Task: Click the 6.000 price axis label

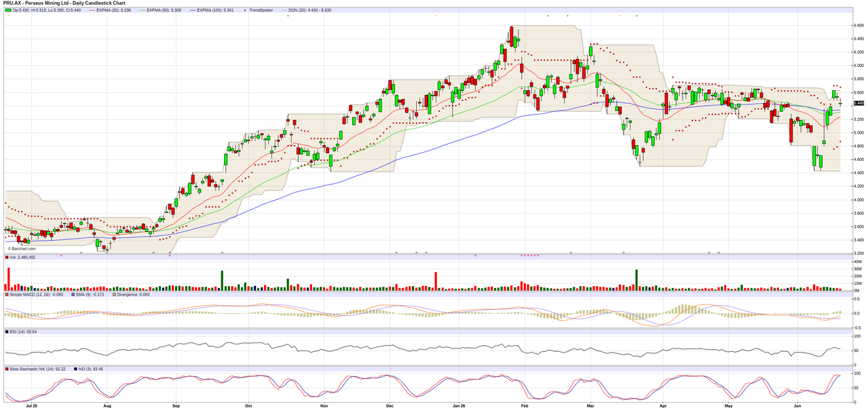Action: (858, 65)
